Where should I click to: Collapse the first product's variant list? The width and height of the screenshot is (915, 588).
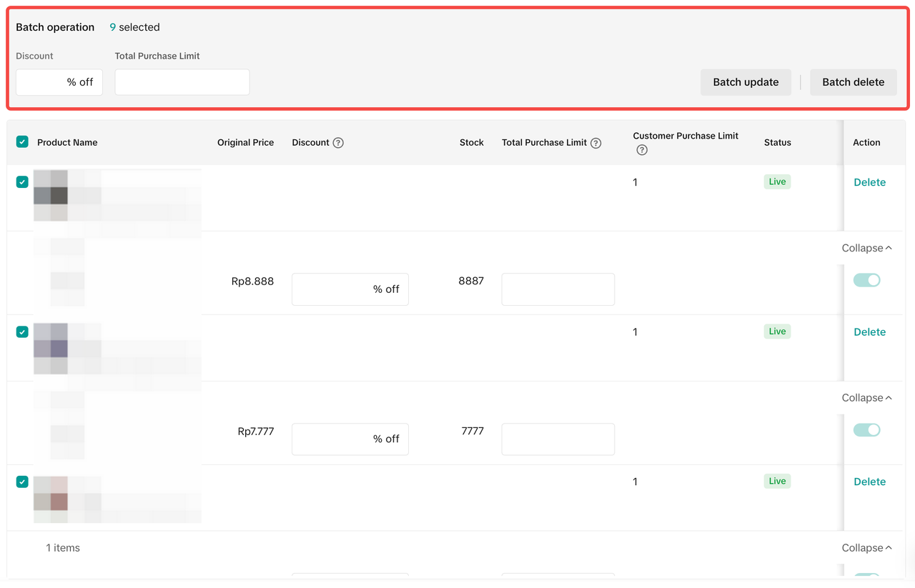click(866, 248)
